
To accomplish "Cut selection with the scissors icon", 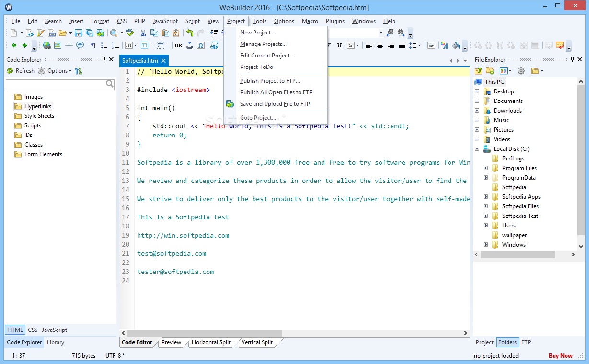I will 143,33.
